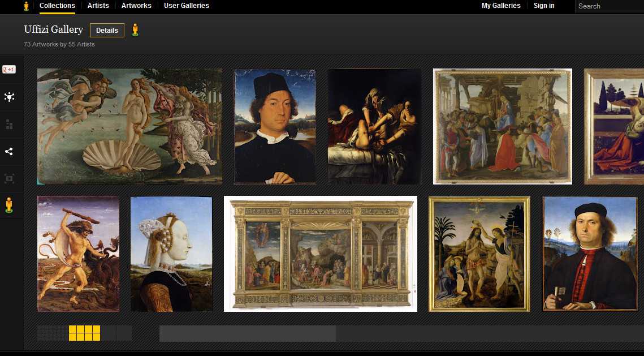The image size is (644, 356).
Task: Click the grid view icon in sidebar
Action: coord(9,124)
